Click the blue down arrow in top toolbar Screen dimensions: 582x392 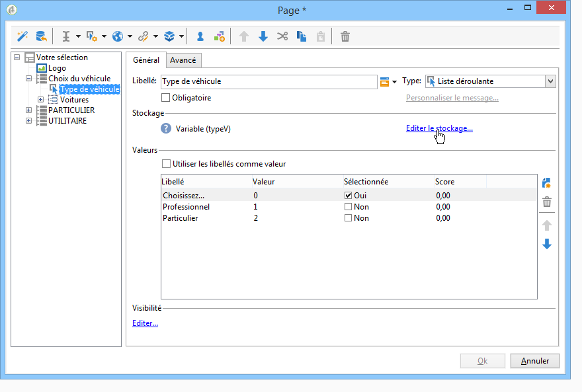pyautogui.click(x=263, y=36)
